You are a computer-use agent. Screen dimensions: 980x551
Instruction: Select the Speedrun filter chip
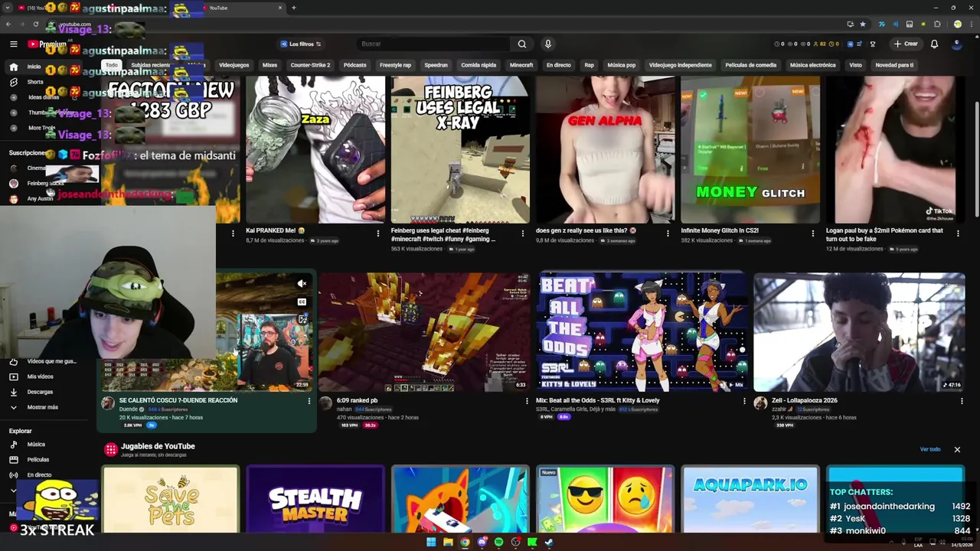(x=436, y=65)
